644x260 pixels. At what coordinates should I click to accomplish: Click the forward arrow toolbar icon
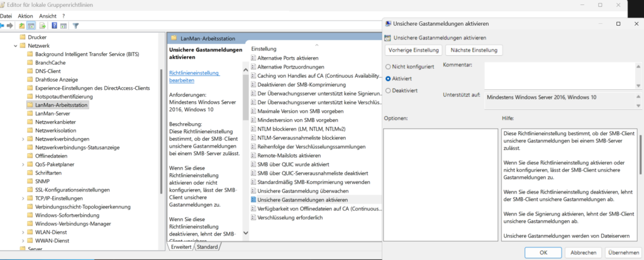click(x=10, y=26)
